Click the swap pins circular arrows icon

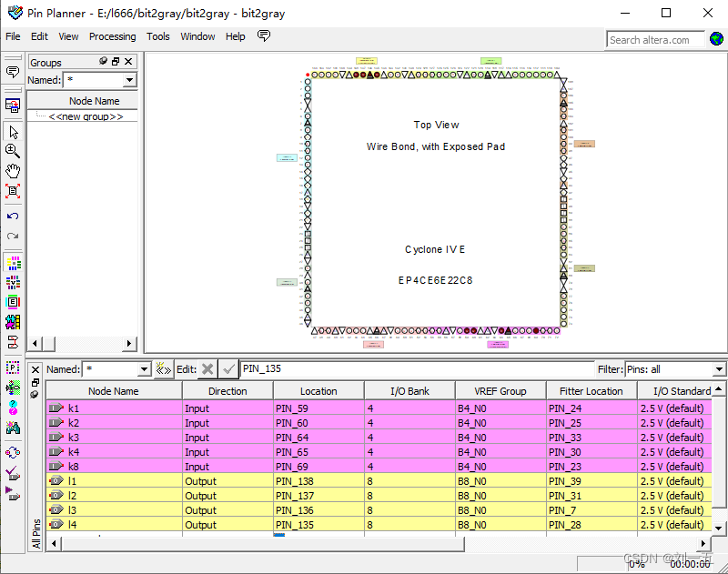(x=13, y=452)
